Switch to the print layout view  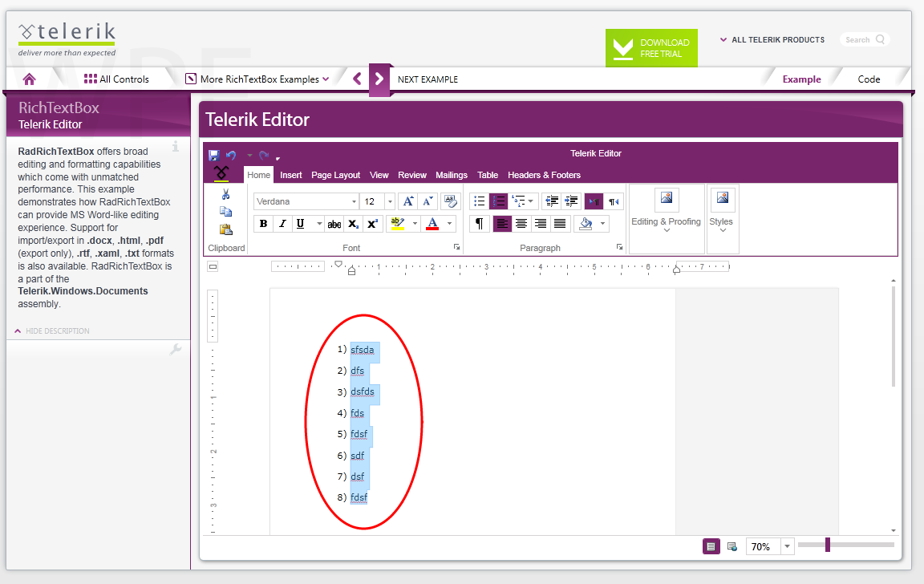point(711,547)
